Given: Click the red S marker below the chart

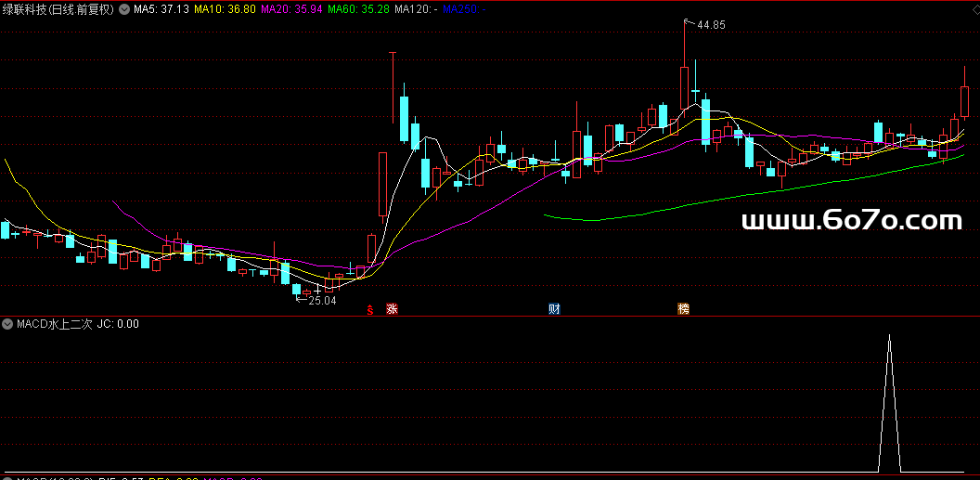Looking at the screenshot, I should pos(370,309).
